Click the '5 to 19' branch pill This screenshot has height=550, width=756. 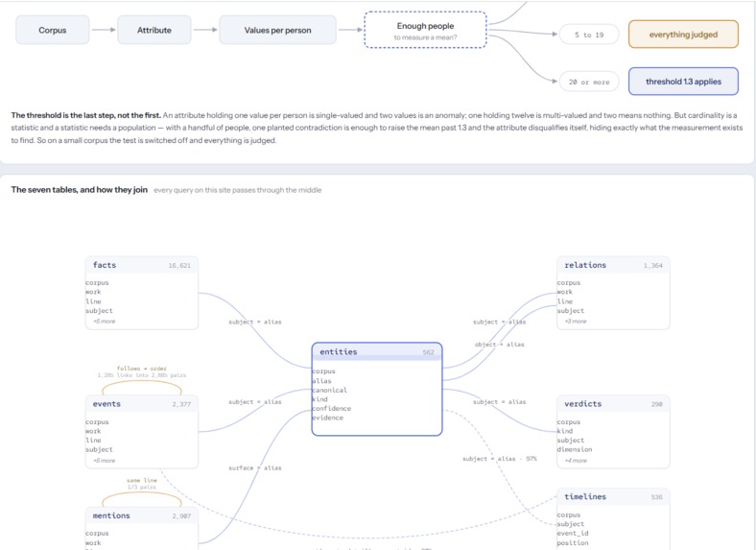[589, 35]
